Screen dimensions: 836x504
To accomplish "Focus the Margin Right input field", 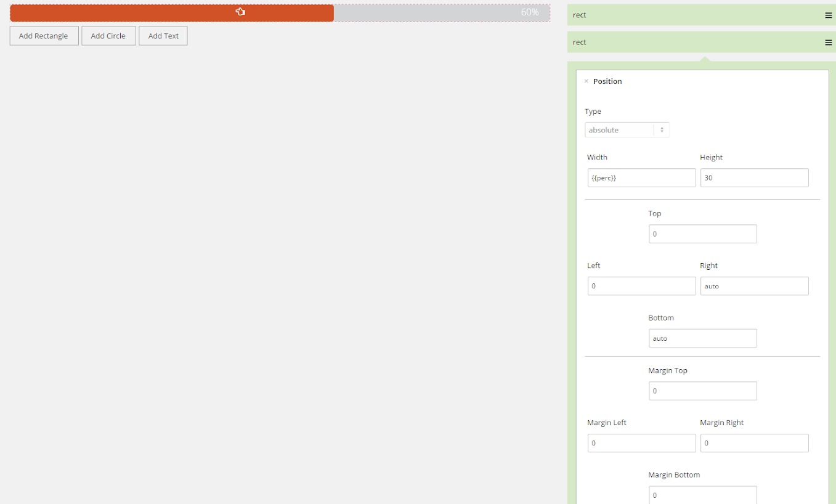I will (x=754, y=443).
